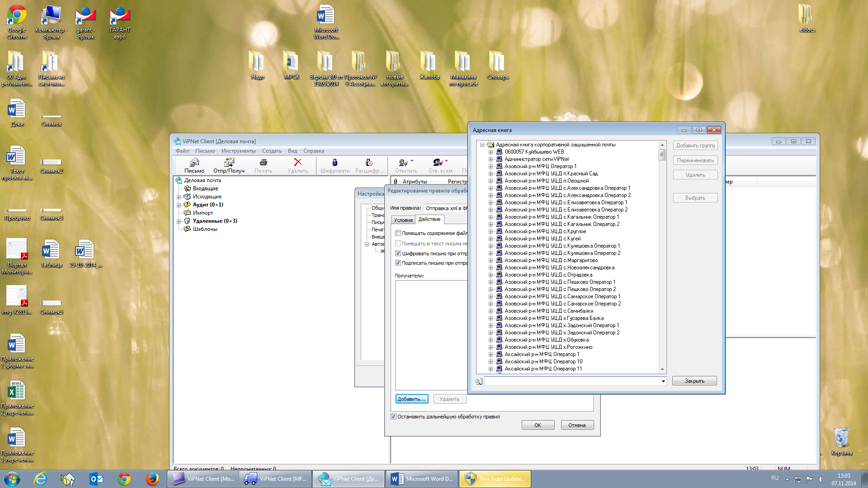Select 'Аксайский р-н МФЦ Оператор 10' entry

tap(543, 361)
